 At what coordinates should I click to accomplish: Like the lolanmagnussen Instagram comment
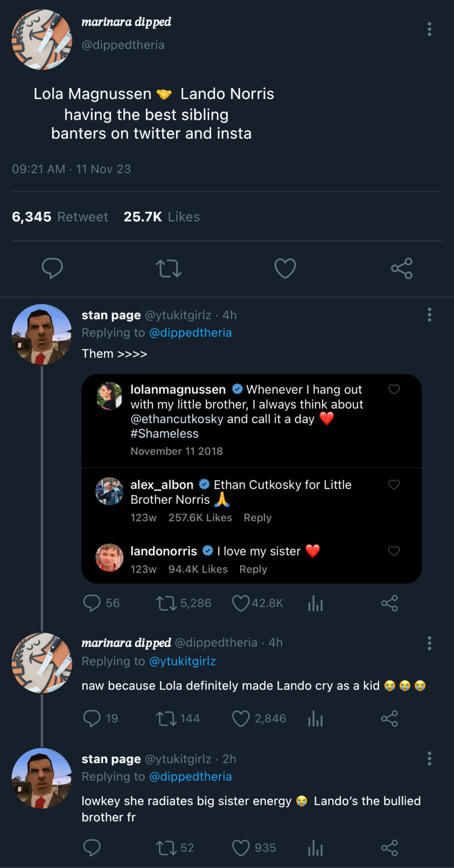[394, 389]
